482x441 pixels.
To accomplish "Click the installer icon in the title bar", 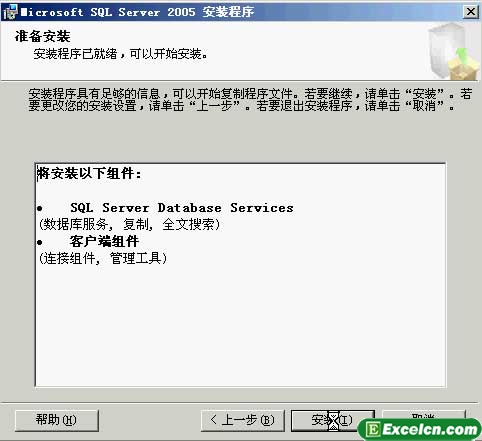I will coord(10,12).
